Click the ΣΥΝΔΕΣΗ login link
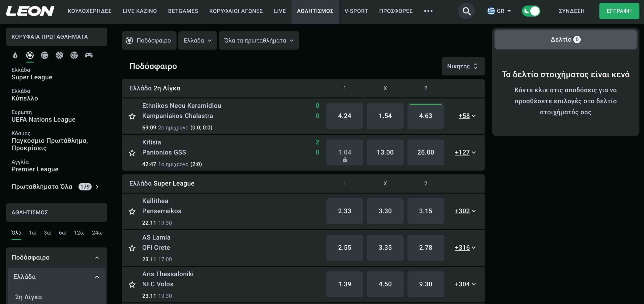The image size is (644, 304). (x=572, y=11)
